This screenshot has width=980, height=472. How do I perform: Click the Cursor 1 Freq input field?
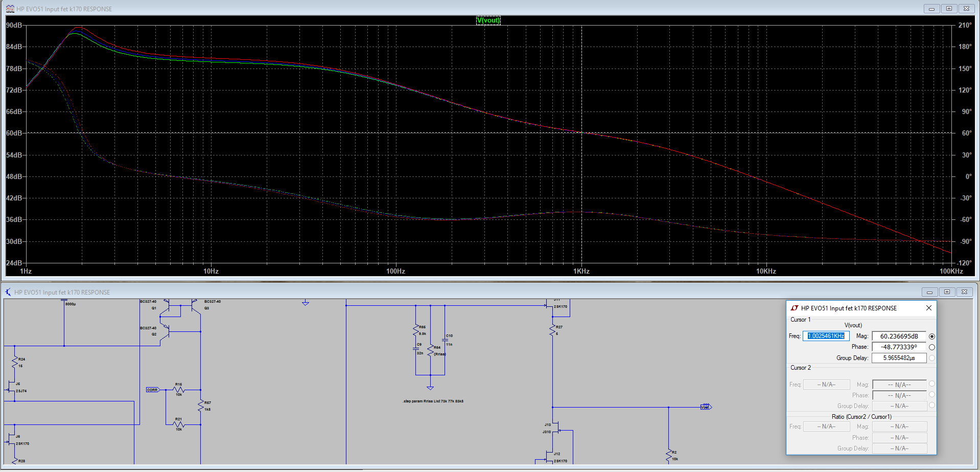826,336
